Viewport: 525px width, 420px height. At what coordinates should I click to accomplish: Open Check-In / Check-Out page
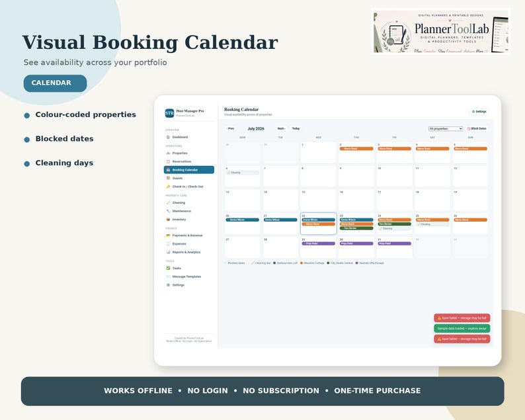189,187
